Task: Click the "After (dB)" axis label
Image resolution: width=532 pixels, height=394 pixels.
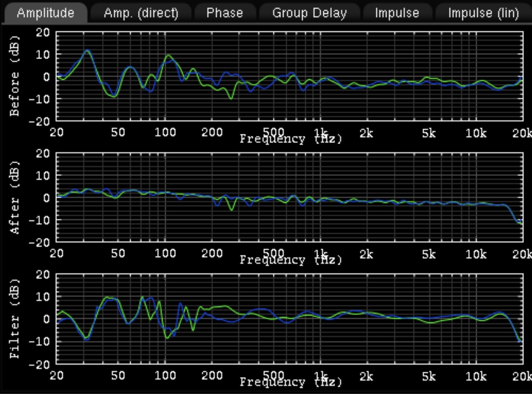Action: click(14, 197)
